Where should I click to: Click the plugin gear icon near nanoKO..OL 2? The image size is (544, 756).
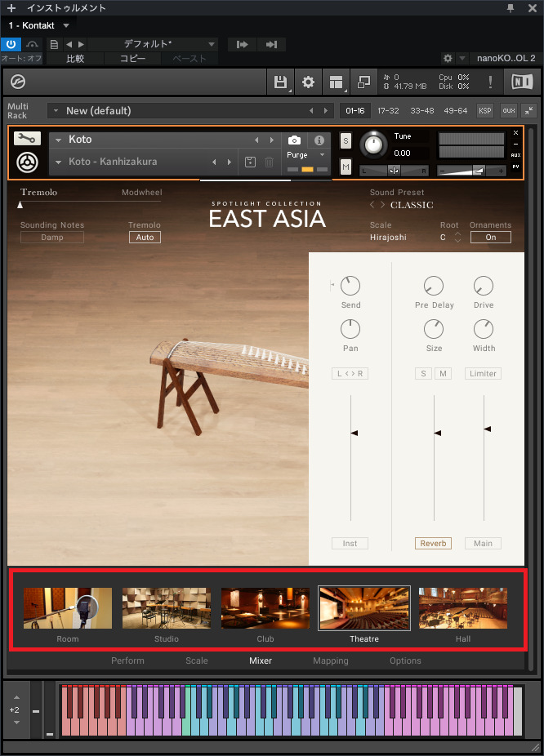coord(448,58)
